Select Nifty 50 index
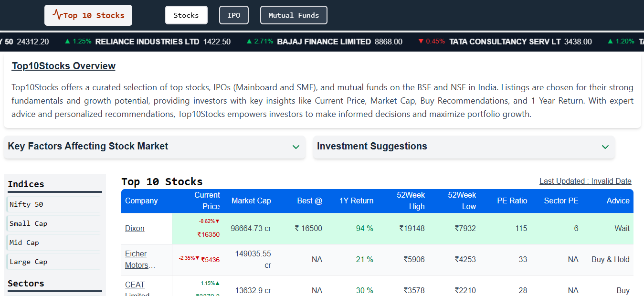 point(27,204)
